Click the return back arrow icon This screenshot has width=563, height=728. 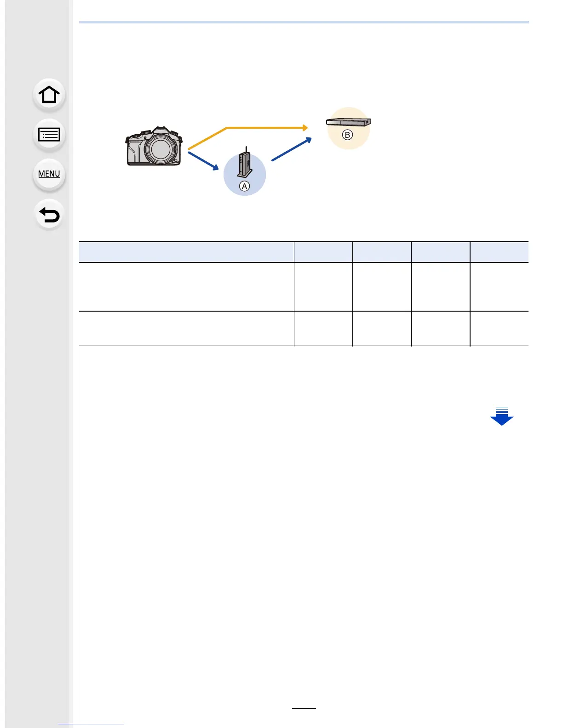click(49, 215)
